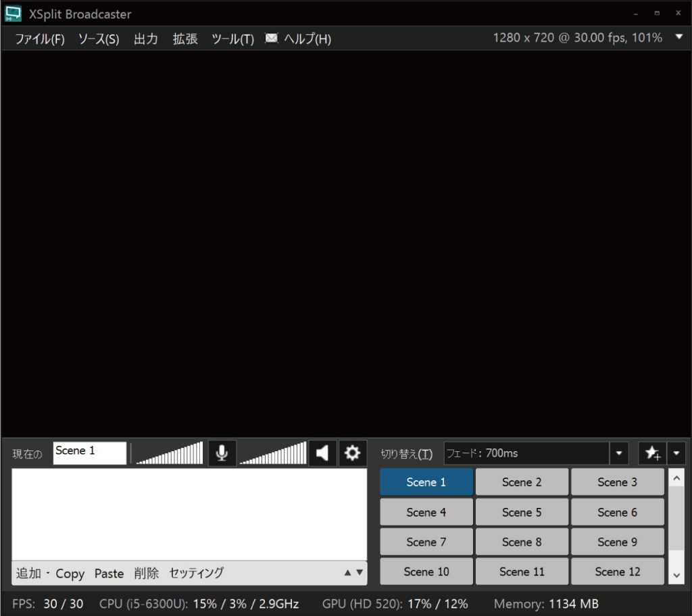The image size is (692, 616).
Task: Click the microphone icon
Action: 222,453
